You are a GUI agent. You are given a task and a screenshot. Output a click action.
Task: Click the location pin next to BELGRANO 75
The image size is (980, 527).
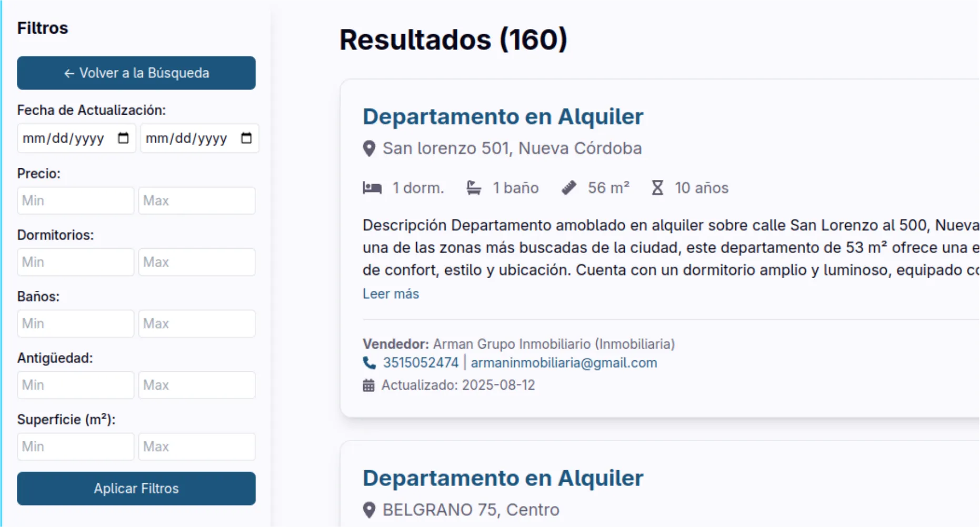(x=369, y=510)
